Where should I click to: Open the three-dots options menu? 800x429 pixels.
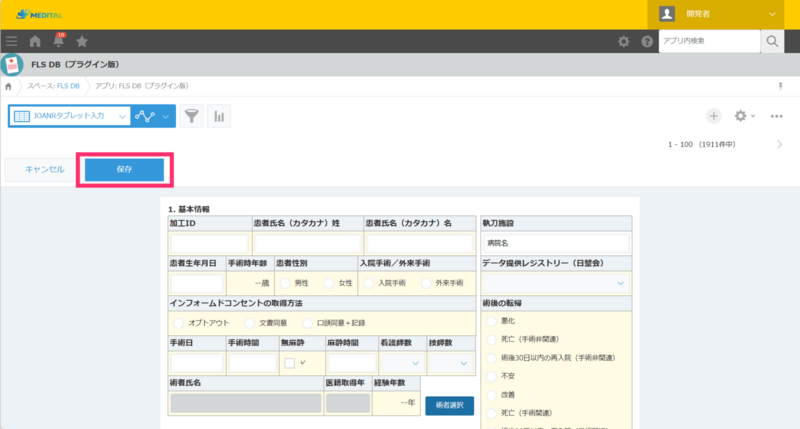(x=777, y=116)
